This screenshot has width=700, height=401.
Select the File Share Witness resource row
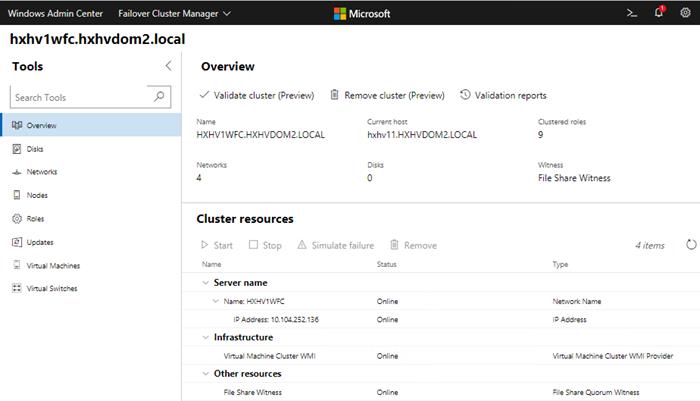pos(441,392)
